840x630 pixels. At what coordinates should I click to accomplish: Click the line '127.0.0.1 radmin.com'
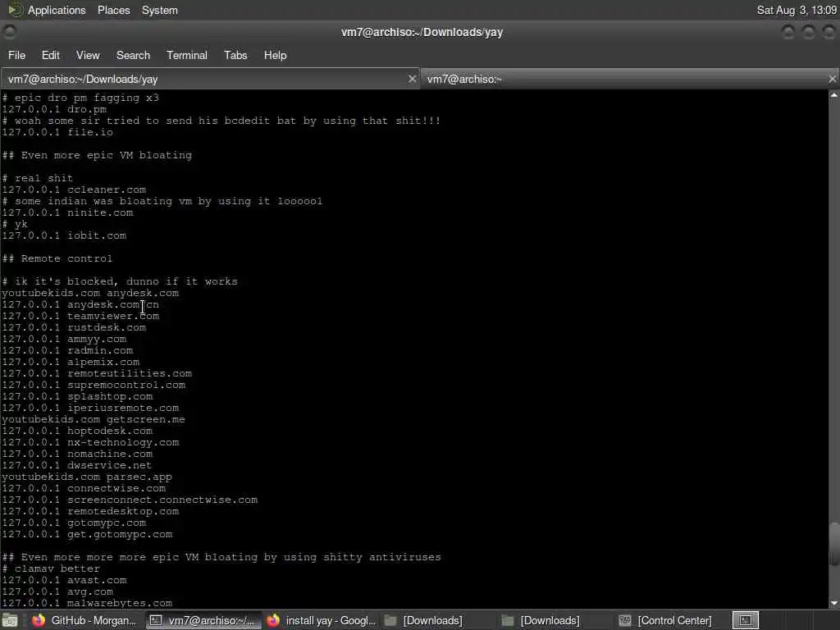[x=67, y=350]
